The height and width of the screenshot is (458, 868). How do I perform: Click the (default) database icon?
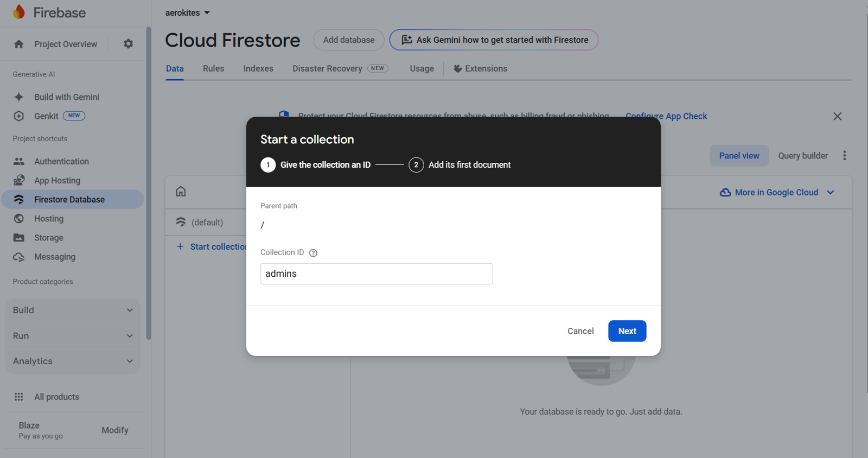(181, 222)
